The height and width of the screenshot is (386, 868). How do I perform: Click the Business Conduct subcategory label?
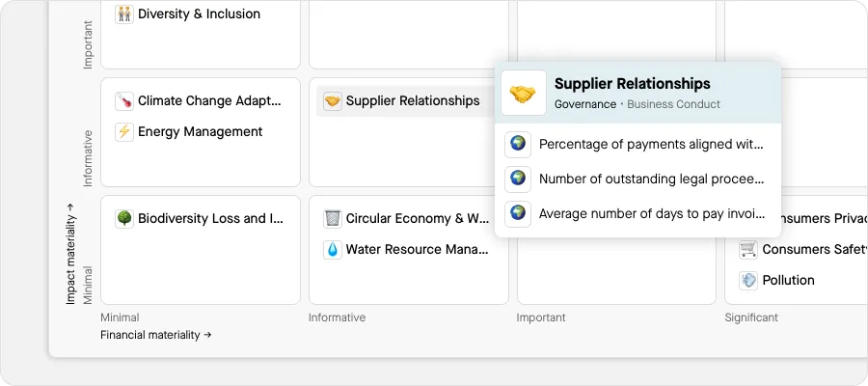[673, 104]
